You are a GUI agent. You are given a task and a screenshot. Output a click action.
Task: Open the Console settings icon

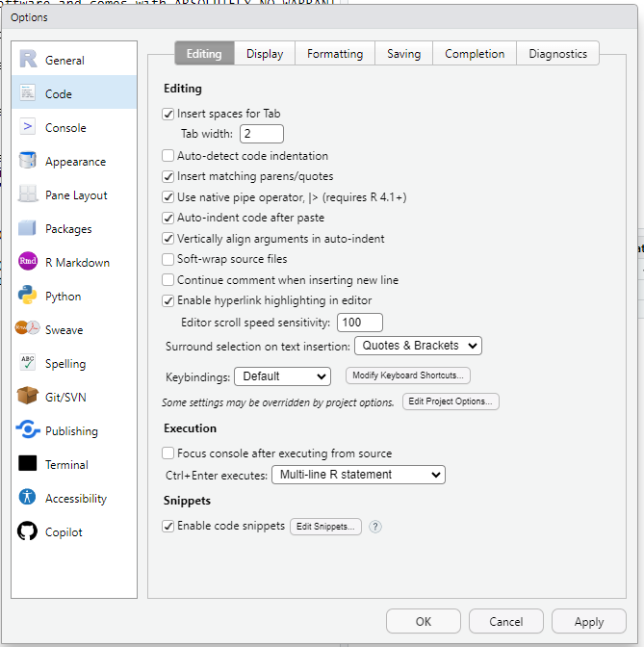[x=28, y=127]
